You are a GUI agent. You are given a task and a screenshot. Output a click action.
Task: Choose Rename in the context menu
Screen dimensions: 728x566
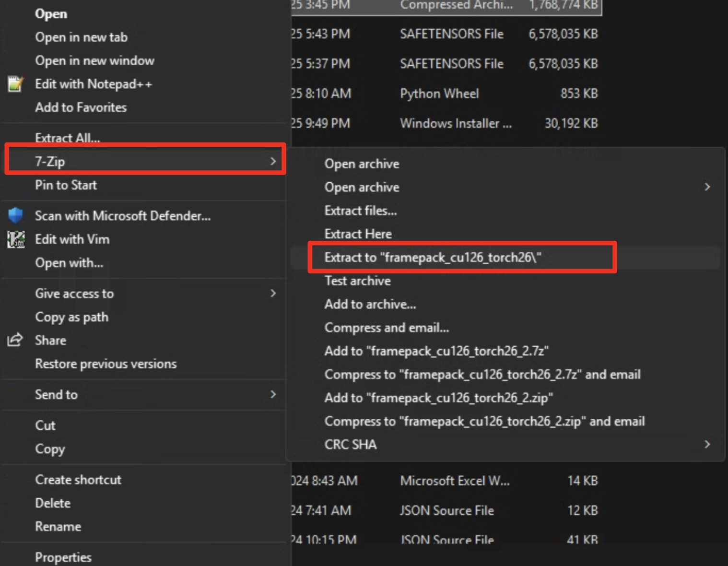click(58, 526)
